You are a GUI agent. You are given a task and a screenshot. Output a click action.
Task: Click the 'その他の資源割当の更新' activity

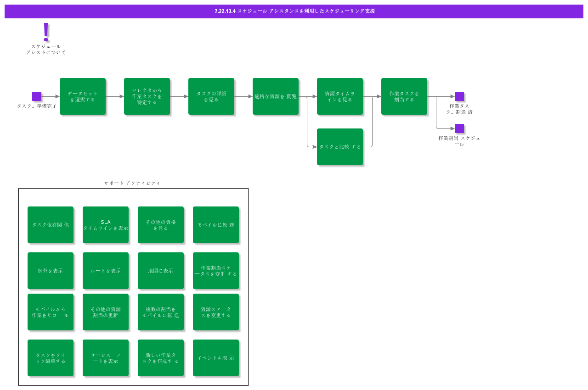pos(106,312)
